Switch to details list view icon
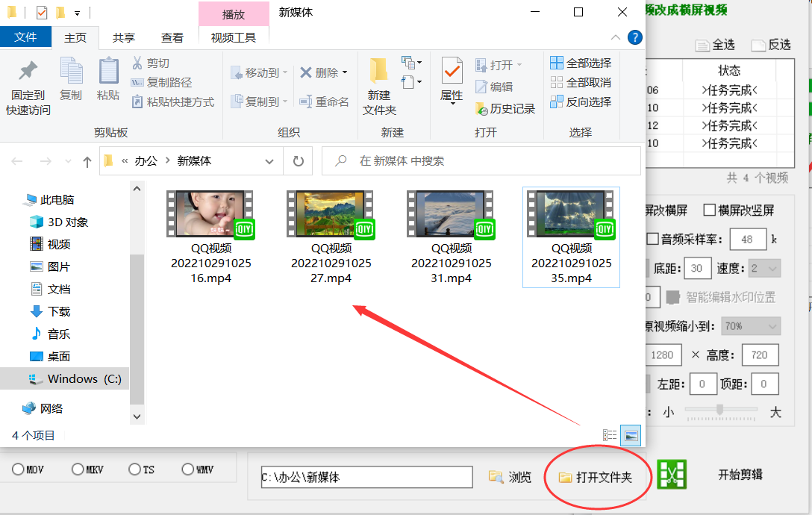Screen dimensions: 812x515 pos(610,435)
